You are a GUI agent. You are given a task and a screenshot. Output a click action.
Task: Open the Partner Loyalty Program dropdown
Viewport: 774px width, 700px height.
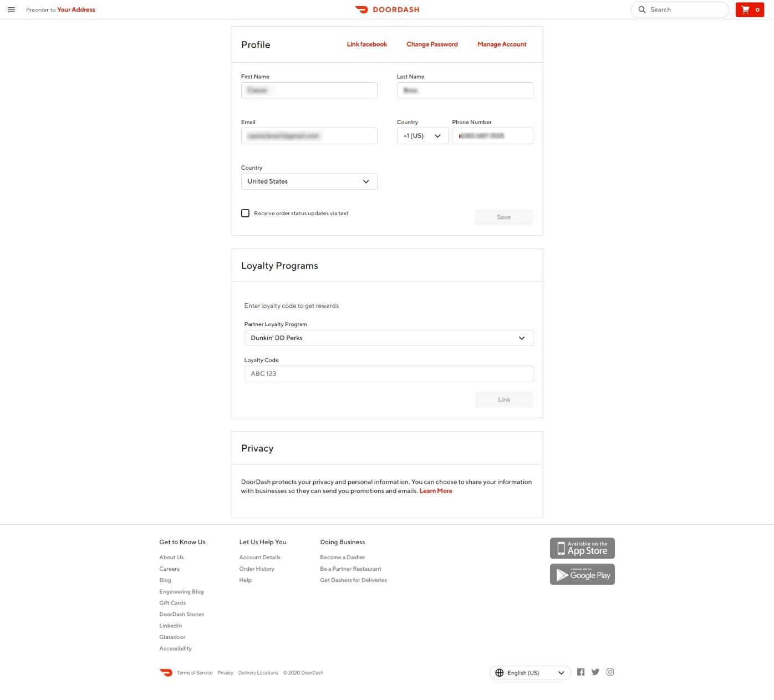coord(388,338)
